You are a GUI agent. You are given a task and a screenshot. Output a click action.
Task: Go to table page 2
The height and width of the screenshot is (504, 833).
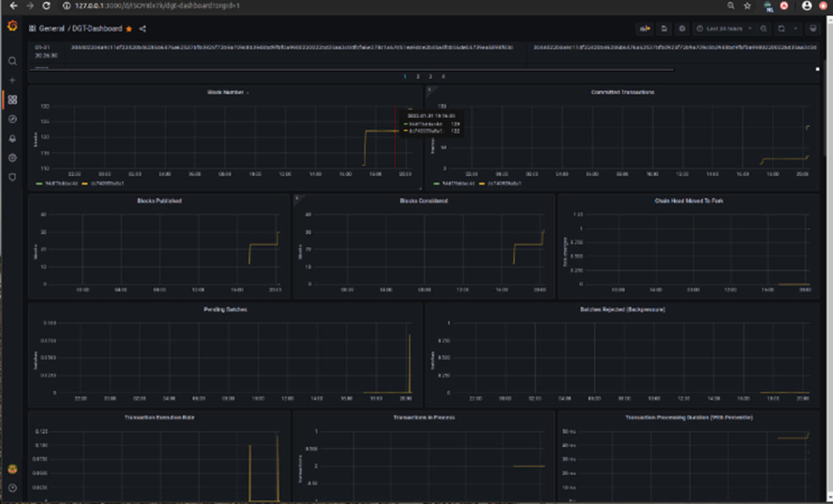[417, 77]
